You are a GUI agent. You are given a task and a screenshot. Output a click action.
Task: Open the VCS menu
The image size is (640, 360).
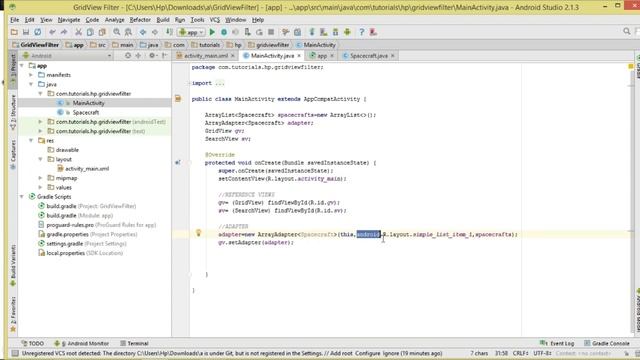tap(215, 20)
